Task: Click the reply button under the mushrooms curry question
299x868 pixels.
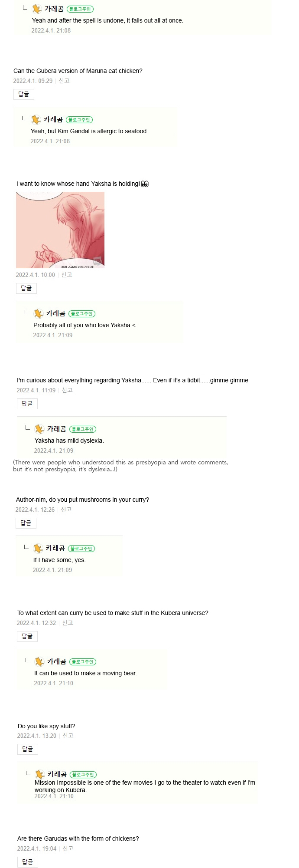Action: [x=26, y=523]
